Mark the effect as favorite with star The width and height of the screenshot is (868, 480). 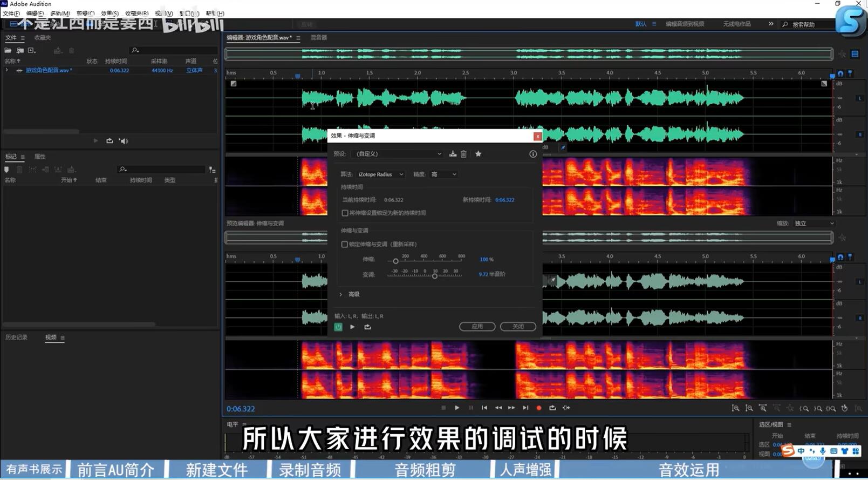(478, 154)
